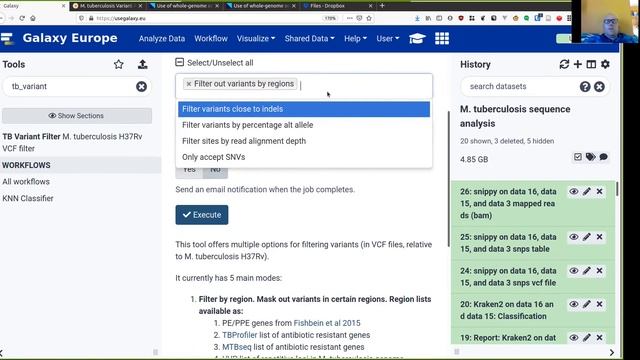
Task: Open Fishbein et al 2015 link
Action: coord(327,323)
